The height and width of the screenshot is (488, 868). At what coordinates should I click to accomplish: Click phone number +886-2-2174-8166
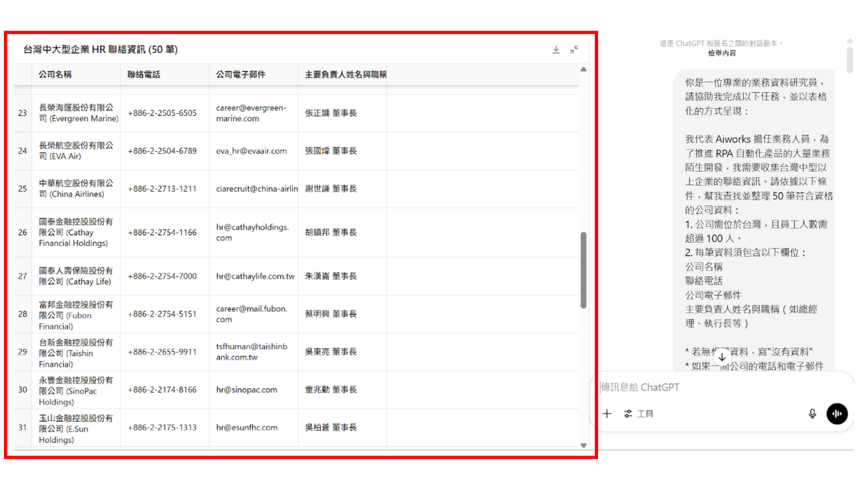162,390
